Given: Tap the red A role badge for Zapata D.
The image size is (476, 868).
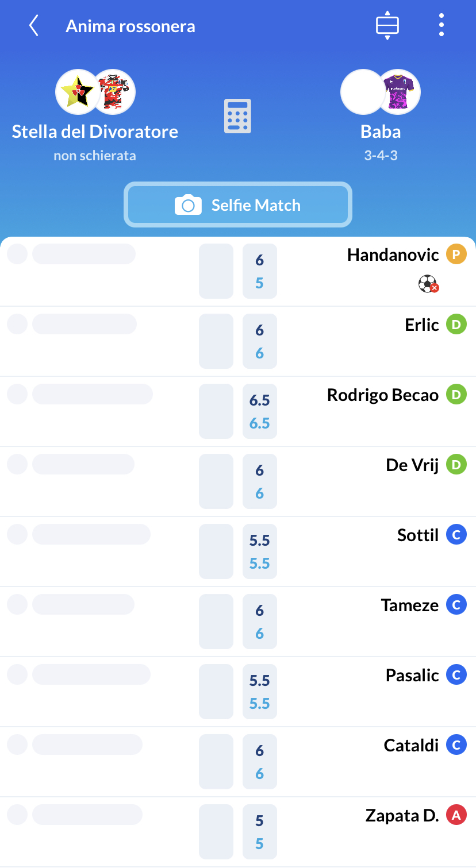Looking at the screenshot, I should point(456,815).
